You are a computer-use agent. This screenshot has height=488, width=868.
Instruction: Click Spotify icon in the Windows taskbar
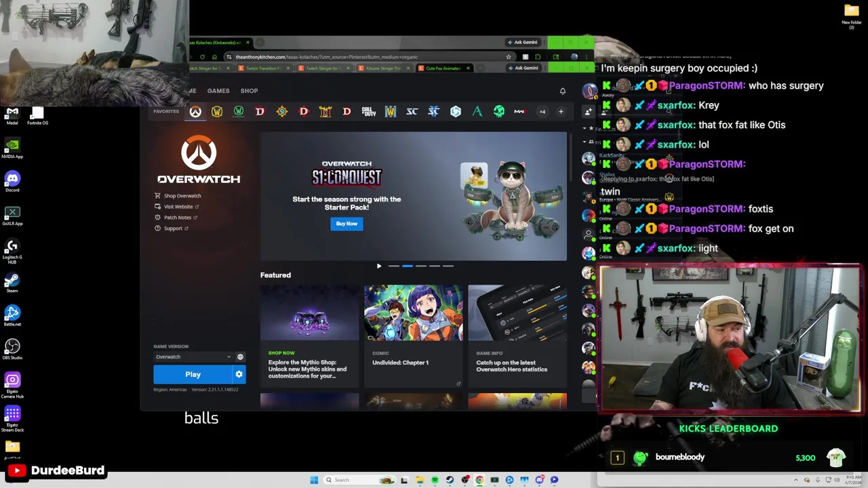tap(435, 480)
